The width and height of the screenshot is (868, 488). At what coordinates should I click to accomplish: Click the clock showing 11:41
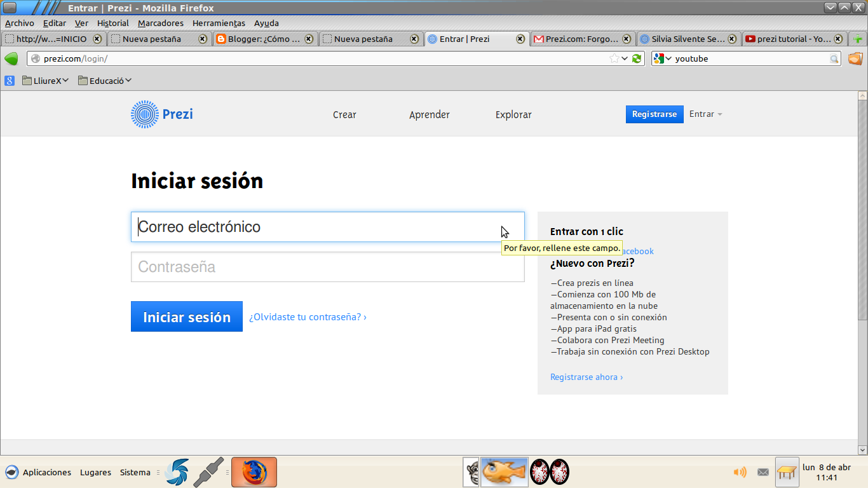coord(827,472)
